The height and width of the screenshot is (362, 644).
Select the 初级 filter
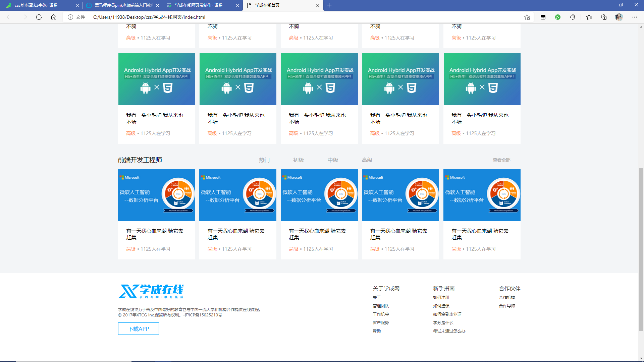pos(299,160)
